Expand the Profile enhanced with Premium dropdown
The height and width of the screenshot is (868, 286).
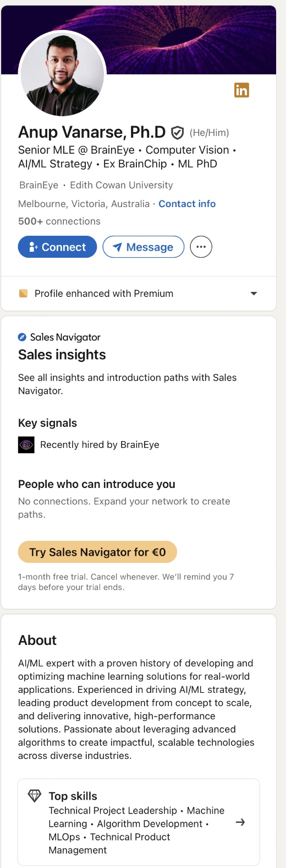click(254, 294)
